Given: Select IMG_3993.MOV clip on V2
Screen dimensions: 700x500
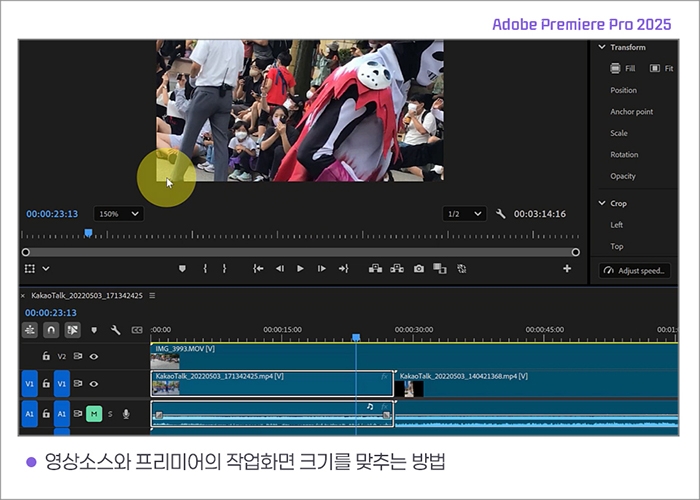Looking at the screenshot, I should click(414, 356).
